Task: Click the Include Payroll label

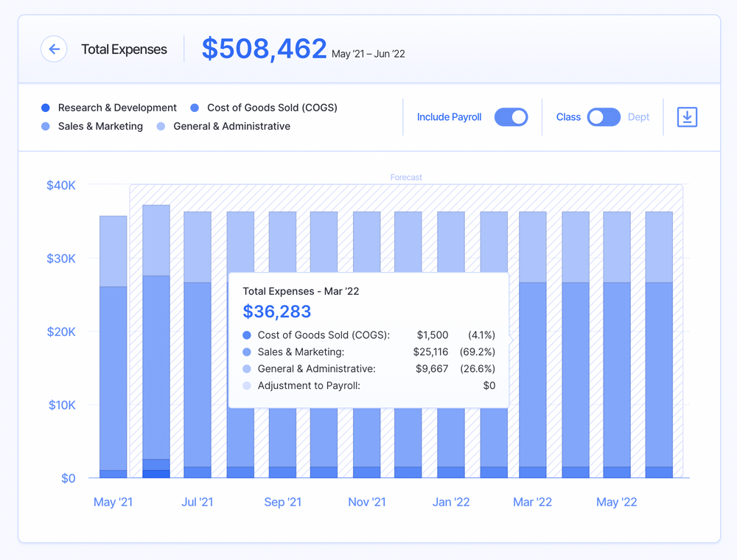Action: 449,117
